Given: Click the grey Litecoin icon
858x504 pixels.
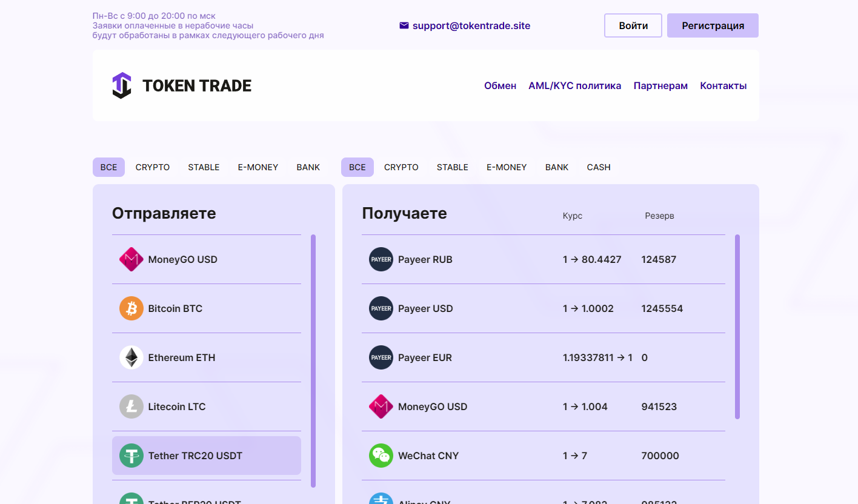Looking at the screenshot, I should (x=131, y=406).
